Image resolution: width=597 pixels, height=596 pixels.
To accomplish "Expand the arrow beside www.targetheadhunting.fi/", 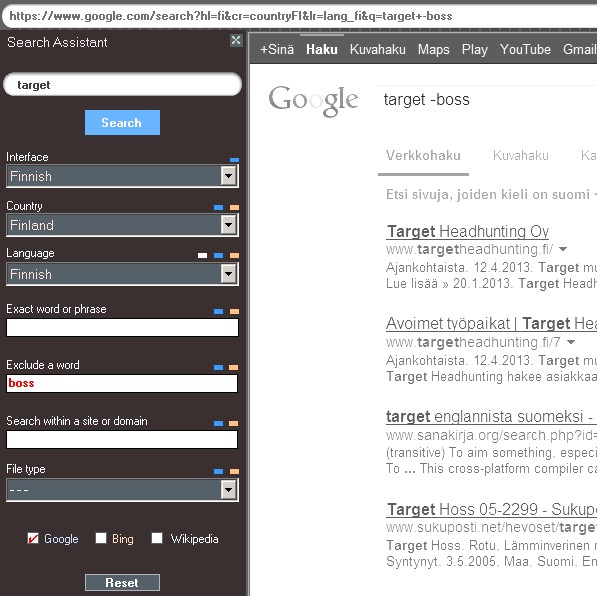I will 563,249.
